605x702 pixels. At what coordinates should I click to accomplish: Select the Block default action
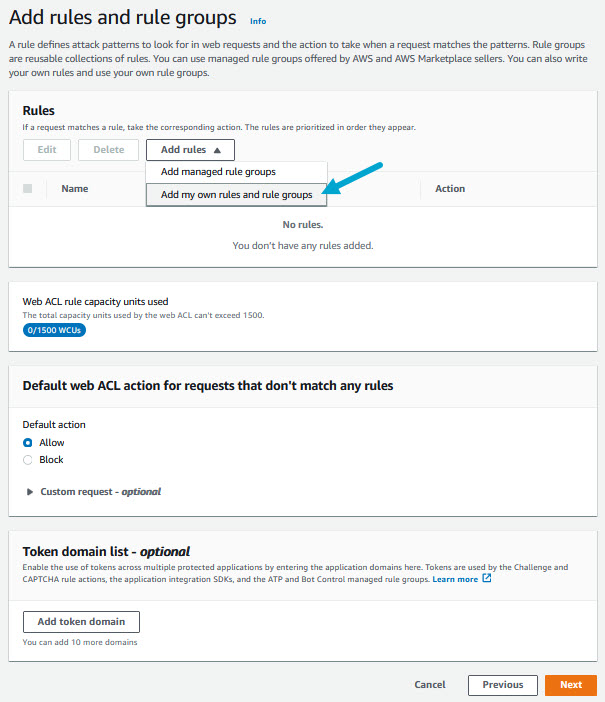(x=28, y=460)
